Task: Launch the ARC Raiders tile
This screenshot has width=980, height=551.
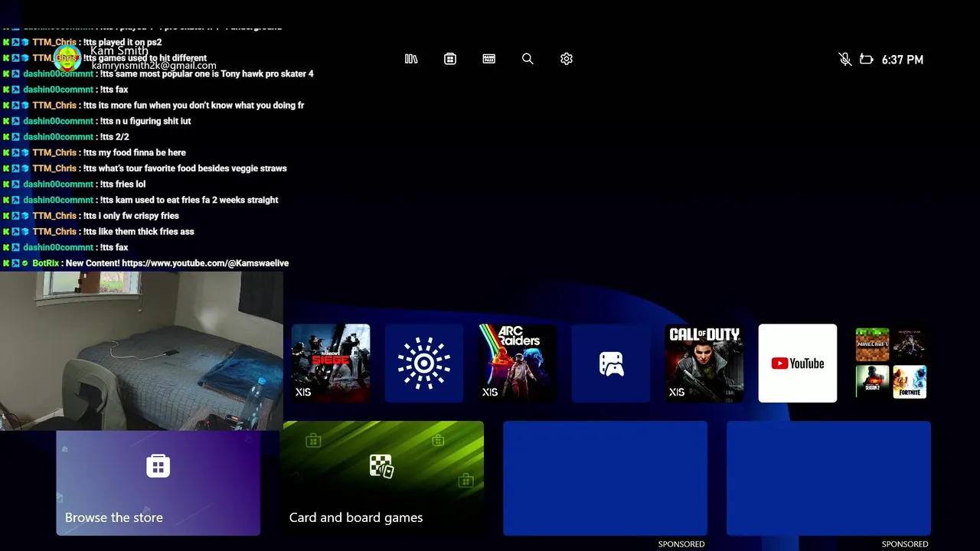Action: point(518,363)
